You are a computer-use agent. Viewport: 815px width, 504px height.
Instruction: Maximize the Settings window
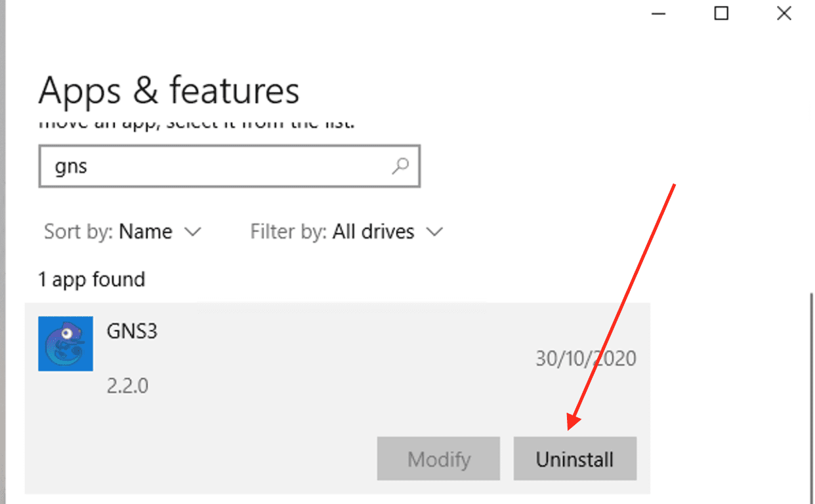point(721,13)
